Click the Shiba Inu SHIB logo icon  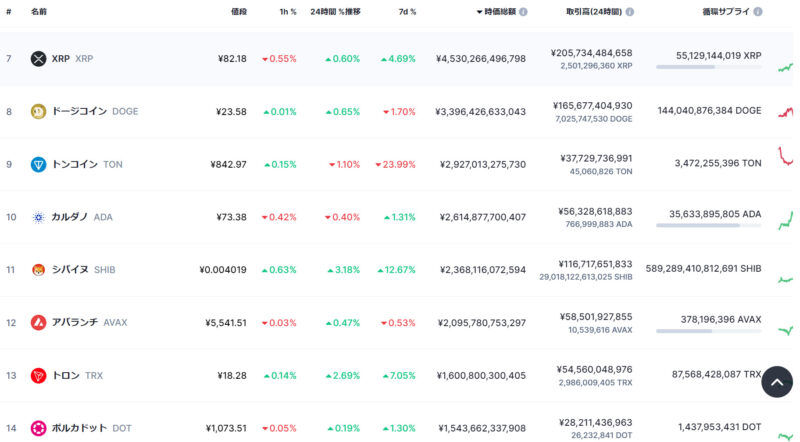38,270
